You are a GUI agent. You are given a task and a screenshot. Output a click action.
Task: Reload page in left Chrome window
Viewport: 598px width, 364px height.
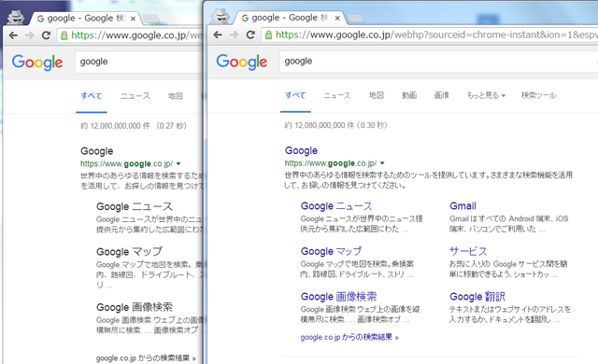pyautogui.click(x=46, y=35)
